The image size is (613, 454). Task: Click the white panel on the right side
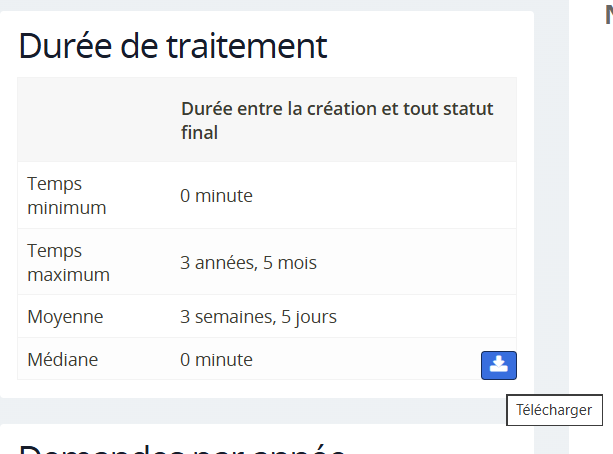[592, 200]
